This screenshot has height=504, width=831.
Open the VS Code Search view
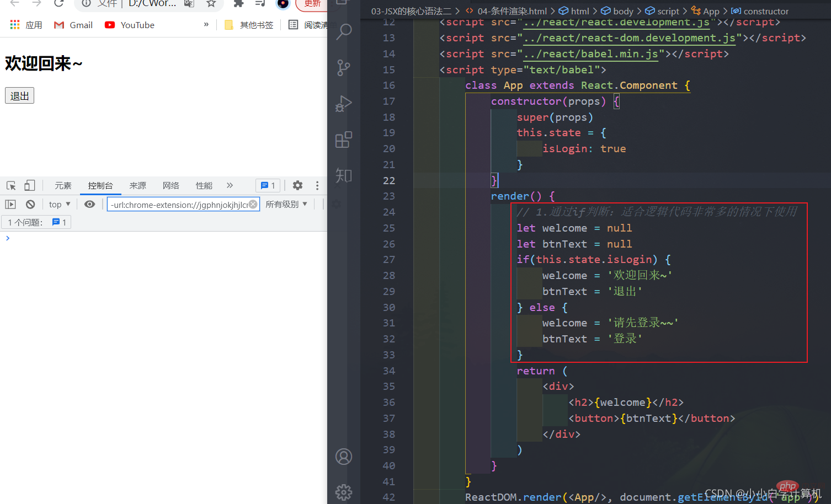pos(344,32)
